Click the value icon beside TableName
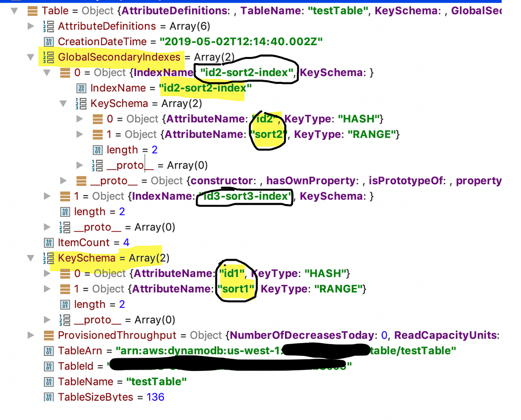Screen dimensions: 521x420 tap(49, 381)
